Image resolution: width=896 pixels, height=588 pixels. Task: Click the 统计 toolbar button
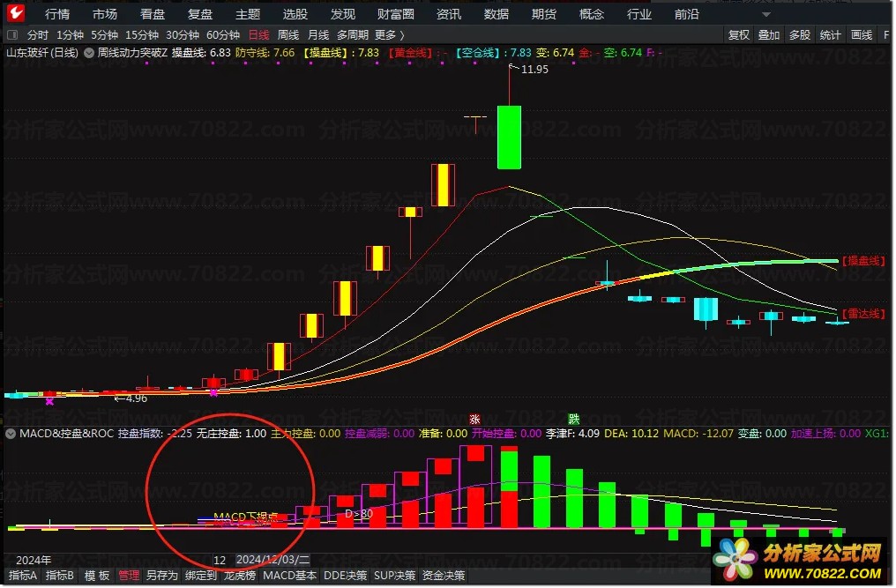830,35
